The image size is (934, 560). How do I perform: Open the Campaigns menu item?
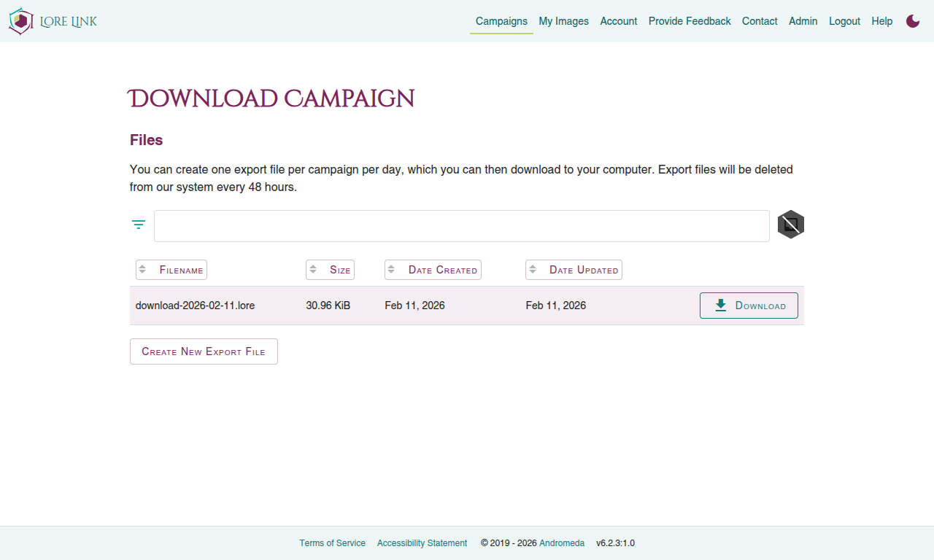[501, 21]
